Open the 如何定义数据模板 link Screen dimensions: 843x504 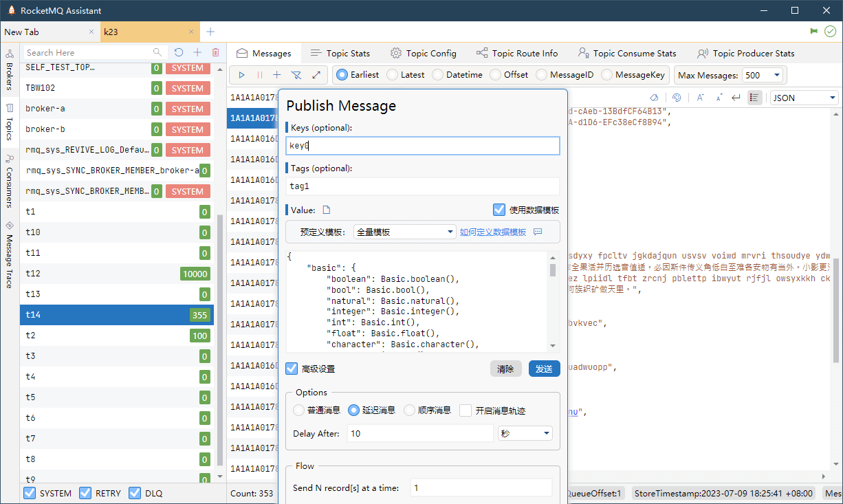click(x=493, y=232)
